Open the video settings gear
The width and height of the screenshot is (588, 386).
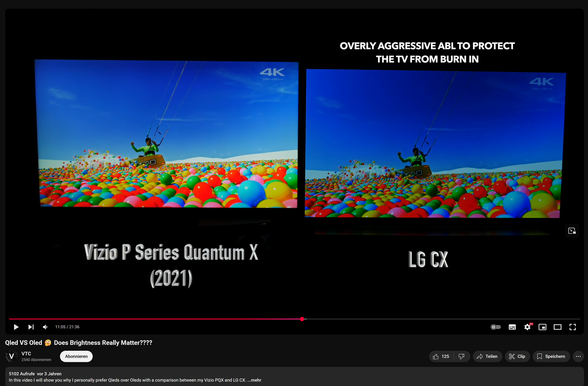[527, 327]
